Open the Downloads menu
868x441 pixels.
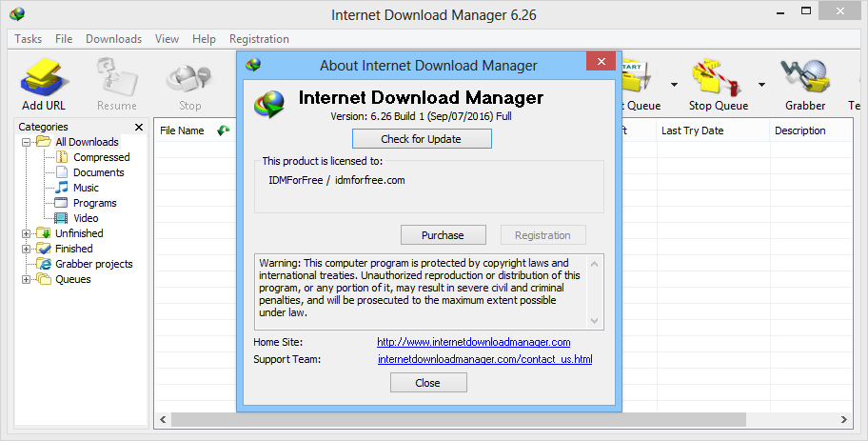click(113, 39)
